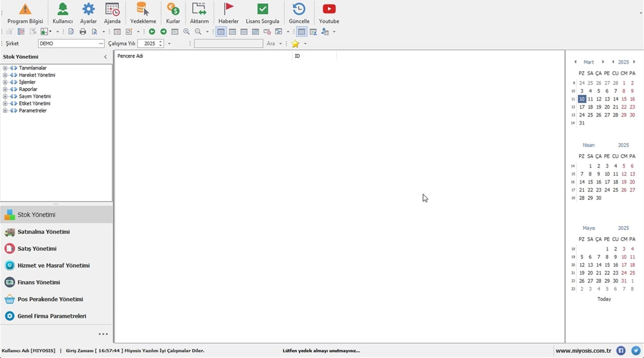Open Kurlar exchange rates

(173, 9)
